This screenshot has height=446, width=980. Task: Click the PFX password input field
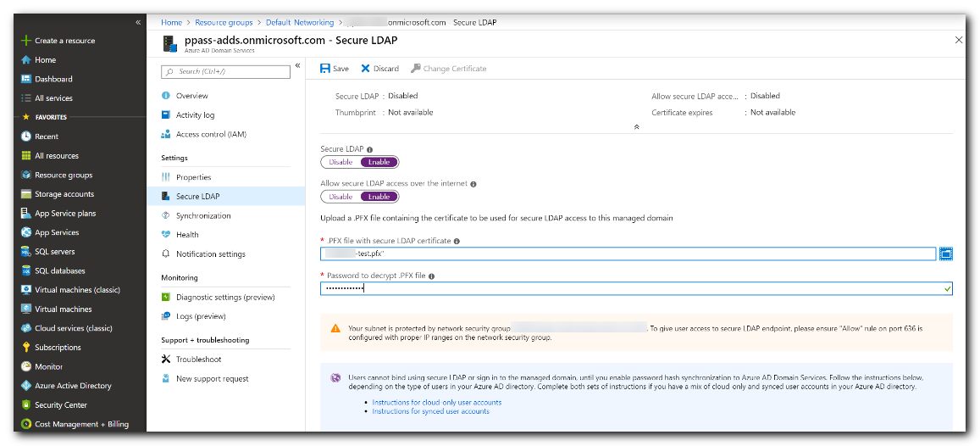coord(636,288)
